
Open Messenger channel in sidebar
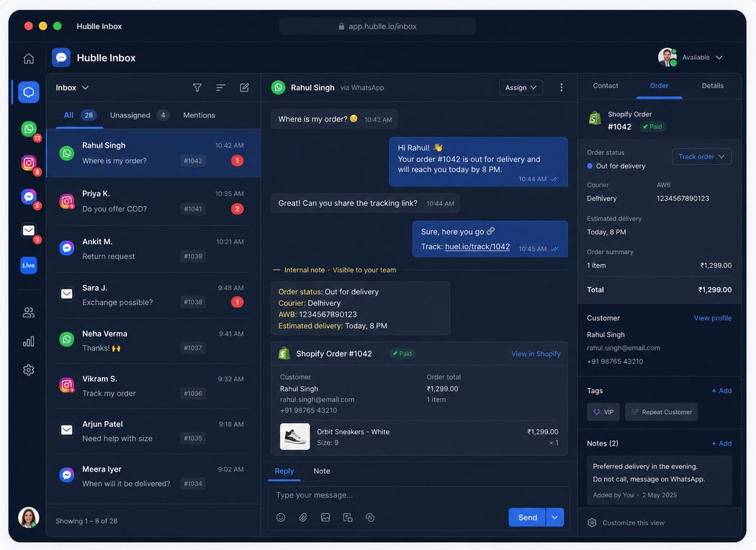tap(29, 197)
